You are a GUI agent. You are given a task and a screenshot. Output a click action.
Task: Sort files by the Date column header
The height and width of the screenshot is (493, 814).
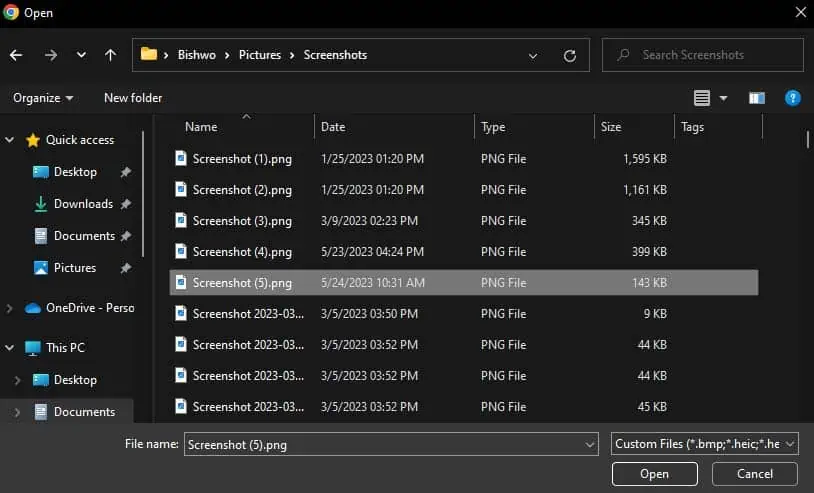333,127
